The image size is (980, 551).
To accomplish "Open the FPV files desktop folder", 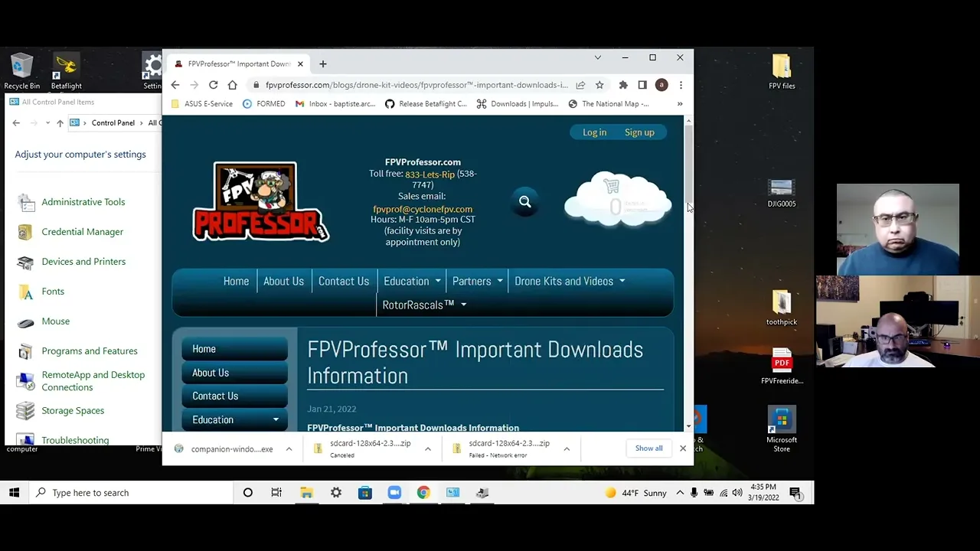I will click(x=782, y=71).
